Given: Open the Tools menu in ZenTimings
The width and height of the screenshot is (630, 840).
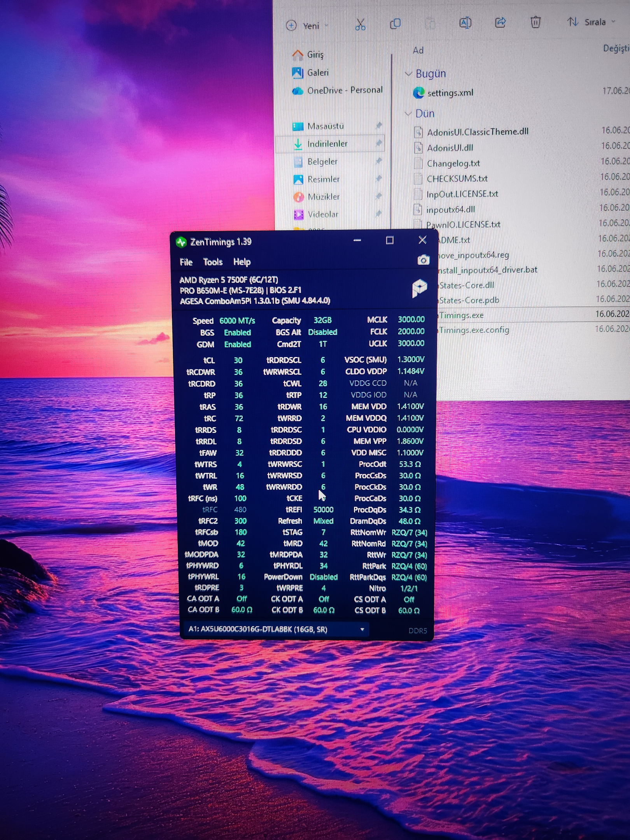Looking at the screenshot, I should [213, 262].
